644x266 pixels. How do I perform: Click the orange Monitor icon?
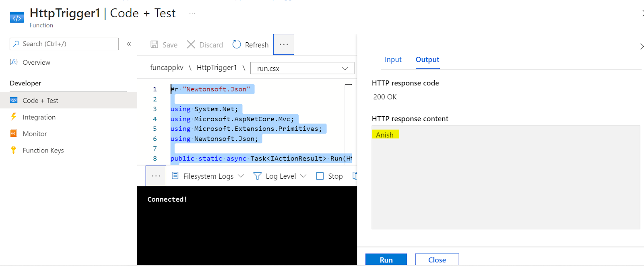coord(14,133)
